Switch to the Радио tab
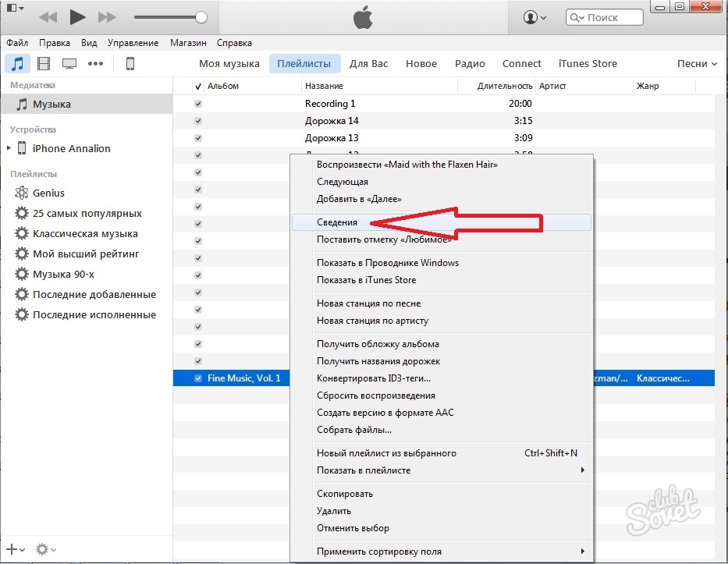 [469, 64]
